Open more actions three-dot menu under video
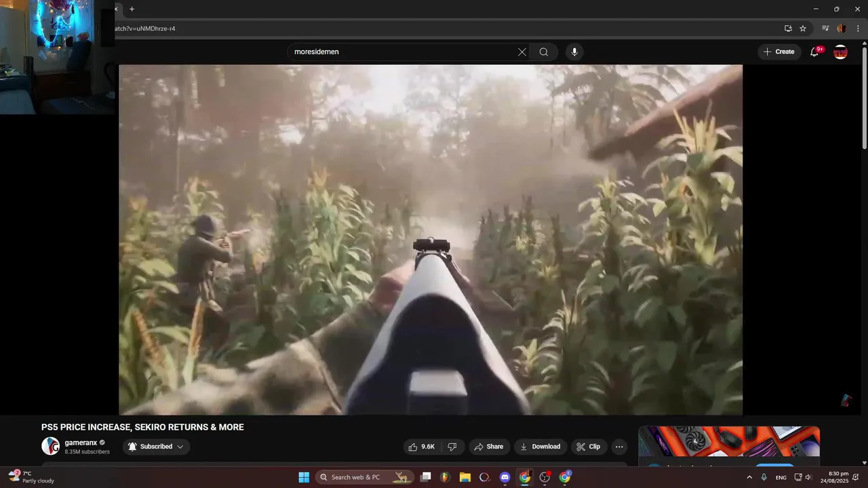The width and height of the screenshot is (868, 488). (619, 447)
